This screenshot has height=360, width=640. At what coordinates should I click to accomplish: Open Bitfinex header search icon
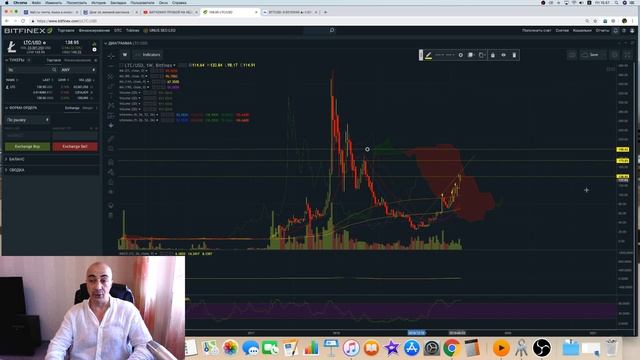(x=332, y=30)
